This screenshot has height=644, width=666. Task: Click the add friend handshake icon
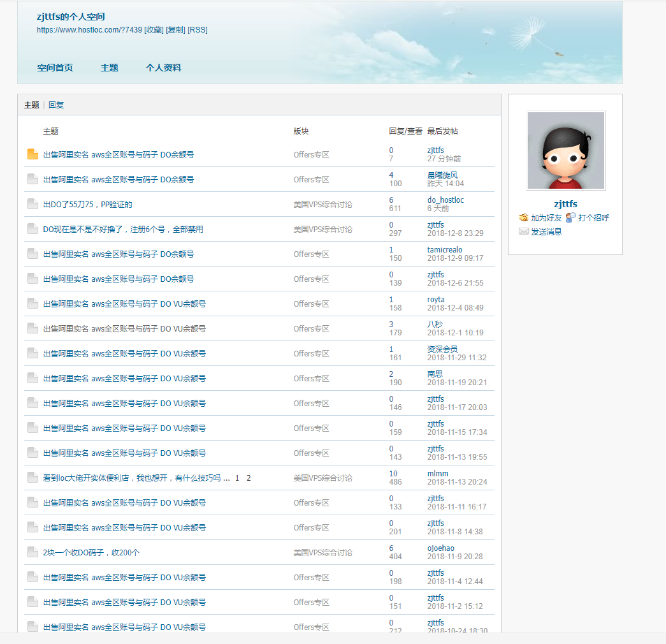click(524, 217)
